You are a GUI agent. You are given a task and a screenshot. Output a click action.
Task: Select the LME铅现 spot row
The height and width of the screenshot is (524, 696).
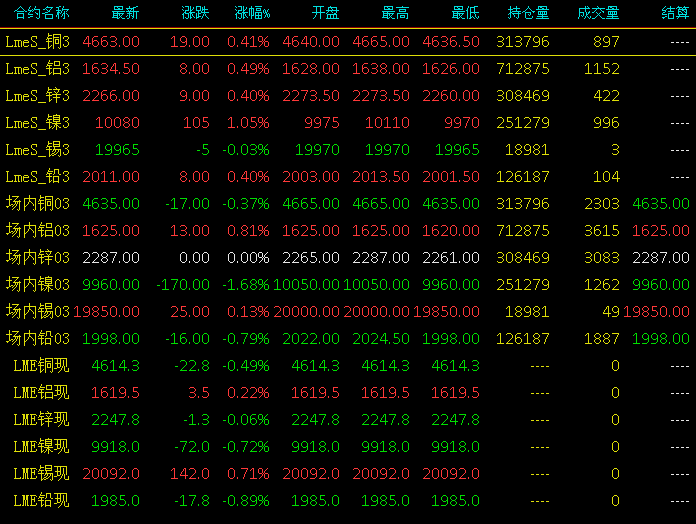[348, 501]
